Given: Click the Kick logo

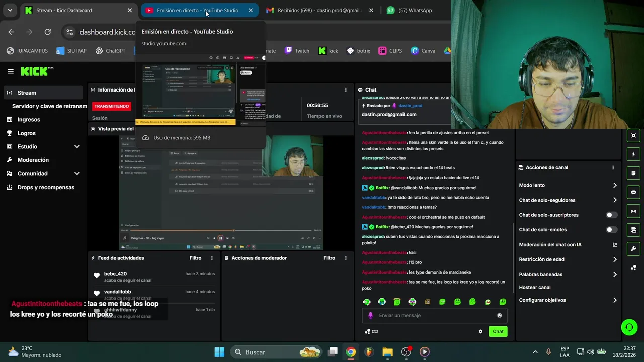Looking at the screenshot, I should 37,71.
